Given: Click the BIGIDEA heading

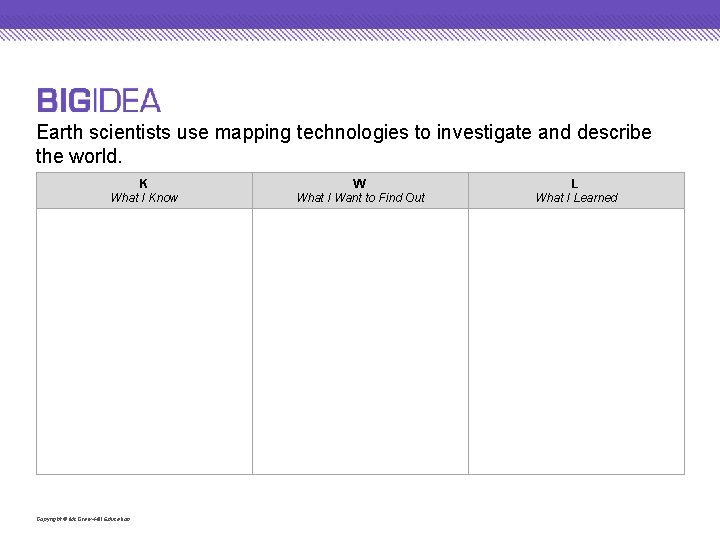Looking at the screenshot, I should coord(99,100).
